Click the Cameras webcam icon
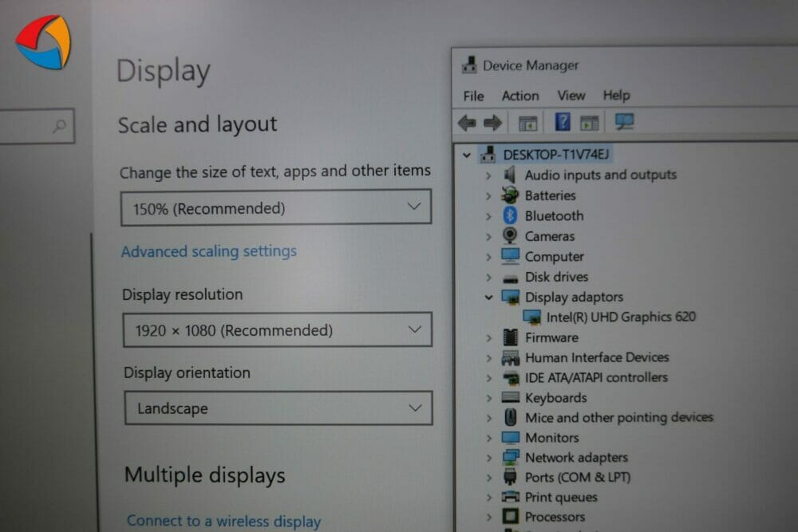 (509, 235)
